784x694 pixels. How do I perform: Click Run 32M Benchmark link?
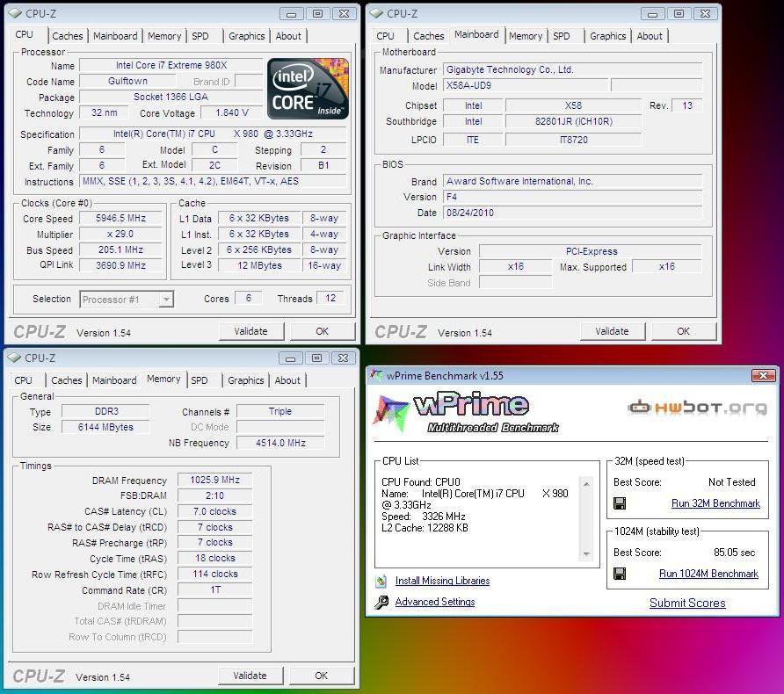tap(715, 503)
